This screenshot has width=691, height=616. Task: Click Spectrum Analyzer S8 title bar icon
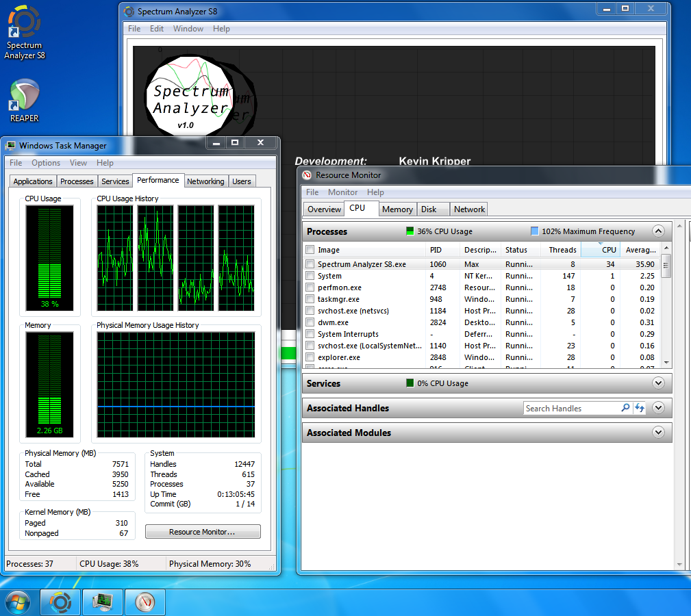(129, 12)
